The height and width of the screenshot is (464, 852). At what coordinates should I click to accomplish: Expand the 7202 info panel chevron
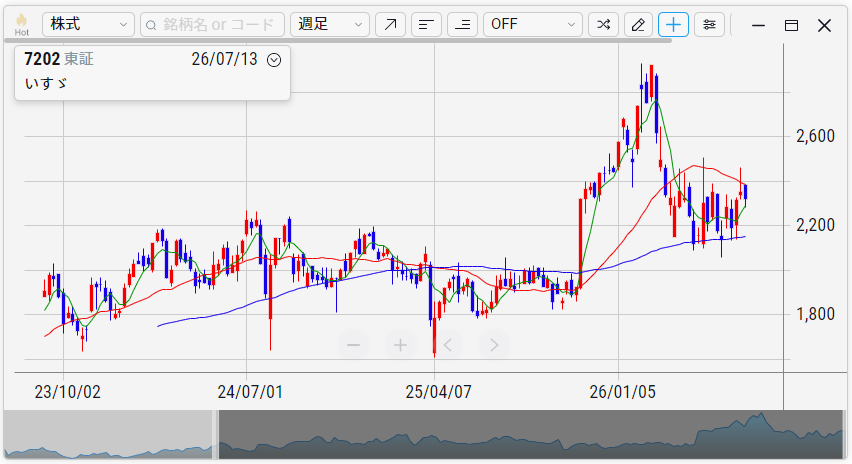274,60
